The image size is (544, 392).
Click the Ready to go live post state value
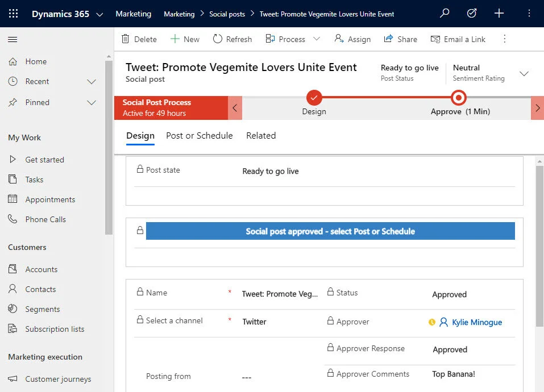tap(271, 171)
